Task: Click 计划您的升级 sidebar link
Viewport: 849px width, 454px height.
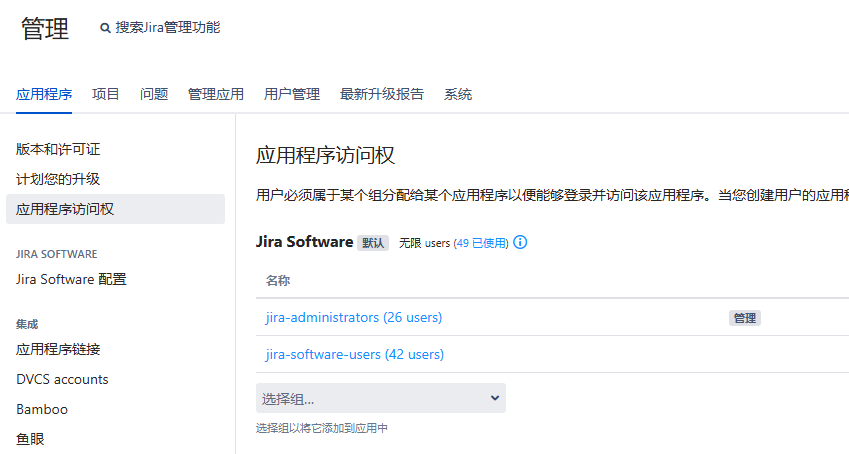Action: pyautogui.click(x=58, y=179)
